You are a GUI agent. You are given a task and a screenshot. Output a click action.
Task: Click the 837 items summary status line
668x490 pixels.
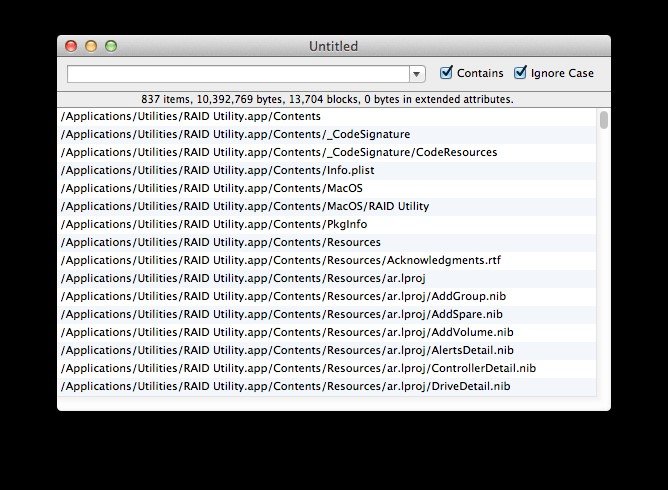(x=327, y=99)
